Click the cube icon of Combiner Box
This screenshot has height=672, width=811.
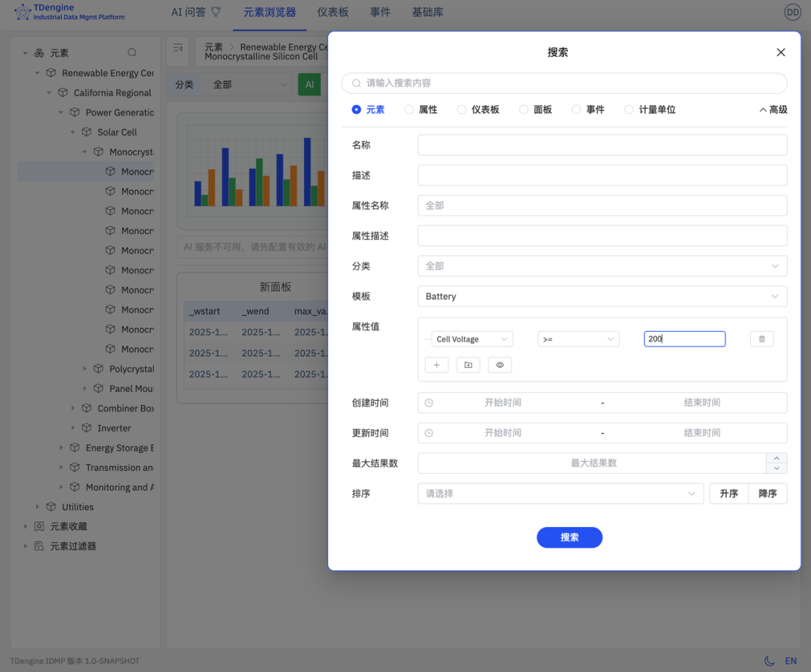(x=86, y=408)
